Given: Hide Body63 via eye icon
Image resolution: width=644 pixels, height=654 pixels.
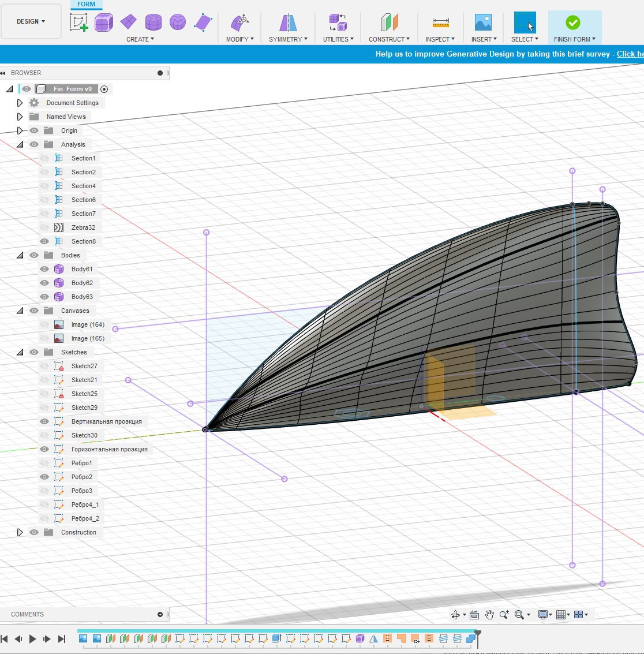Looking at the screenshot, I should [44, 297].
